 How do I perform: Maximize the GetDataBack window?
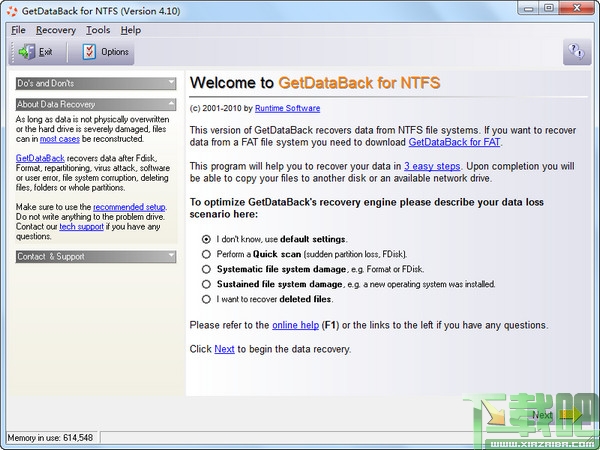tap(549, 8)
